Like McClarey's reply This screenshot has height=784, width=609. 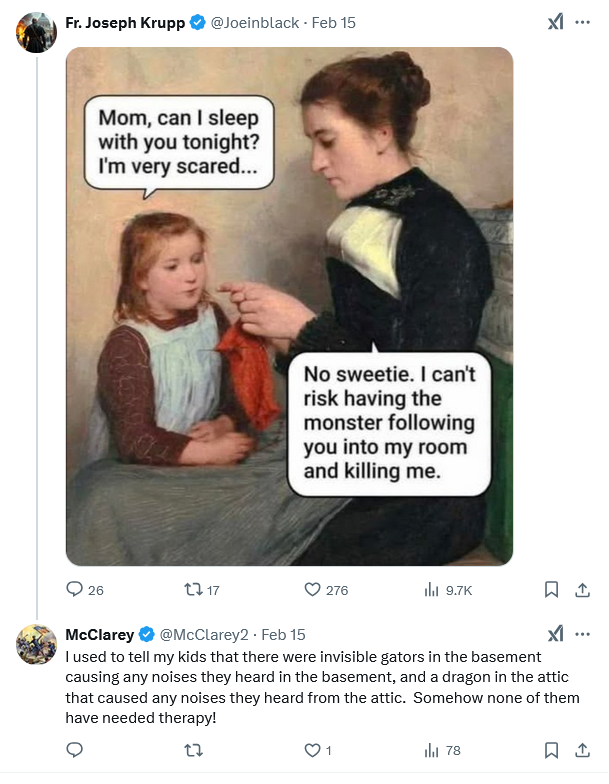coord(313,750)
